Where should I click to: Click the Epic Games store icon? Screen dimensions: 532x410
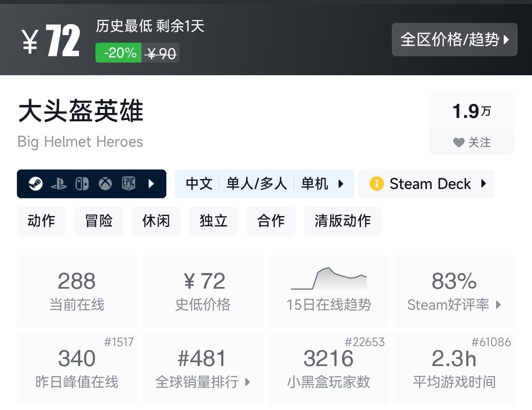point(128,183)
